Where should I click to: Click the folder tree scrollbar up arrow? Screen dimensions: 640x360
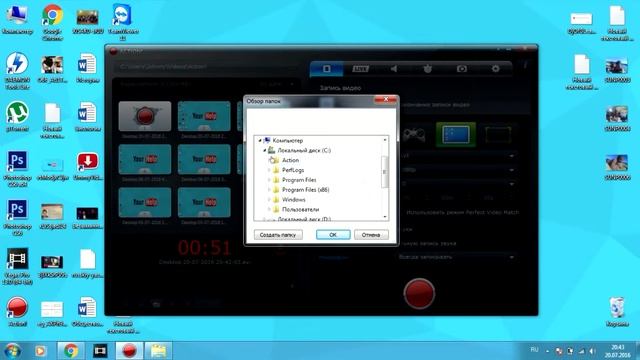(x=384, y=140)
